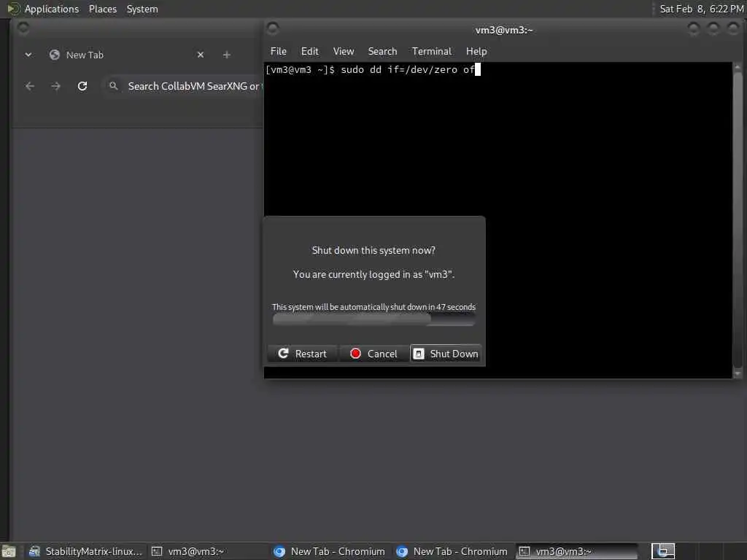Screen dimensions: 747x560
Task: Go forward in Chromium
Action: click(x=55, y=86)
